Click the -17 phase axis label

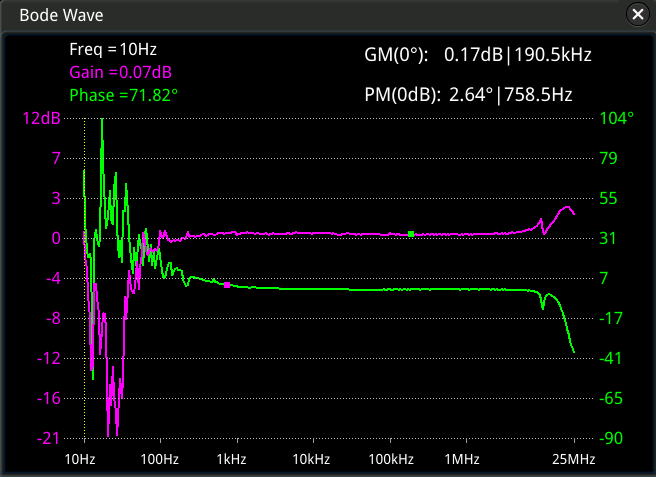[x=611, y=318]
